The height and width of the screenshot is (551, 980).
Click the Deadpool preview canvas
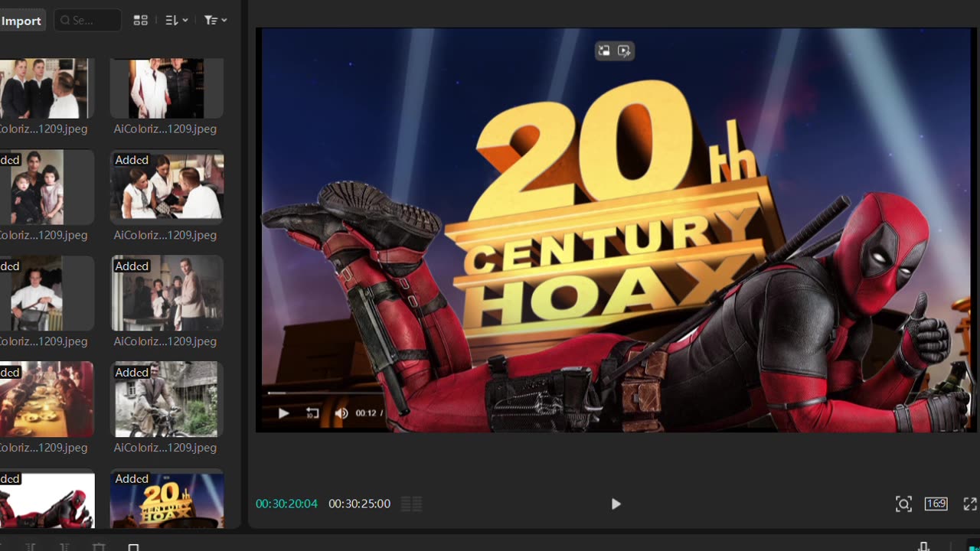616,230
